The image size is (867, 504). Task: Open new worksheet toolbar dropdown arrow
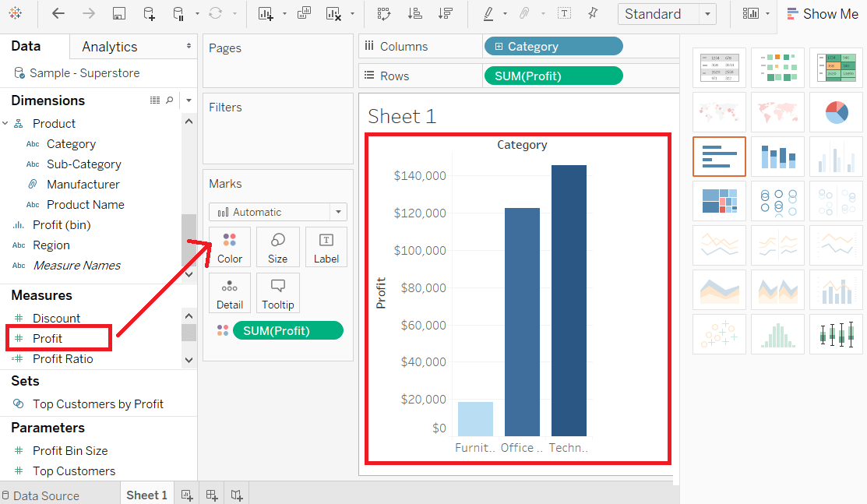[285, 14]
